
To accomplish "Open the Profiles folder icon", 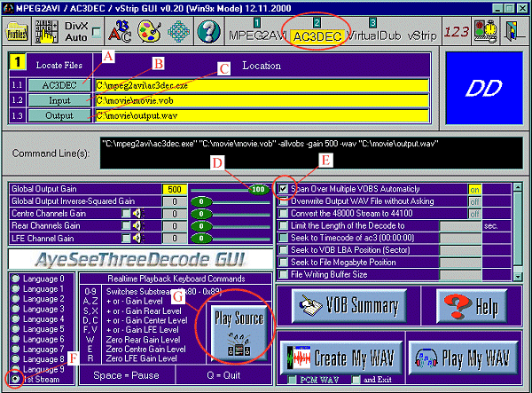I will [17, 31].
